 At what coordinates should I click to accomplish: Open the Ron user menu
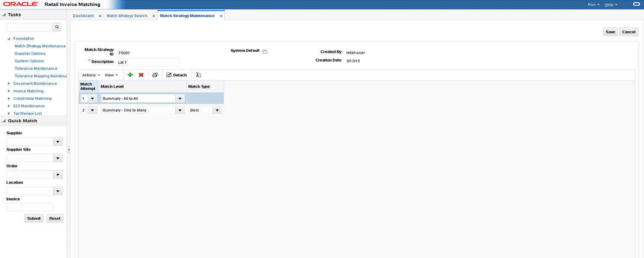click(x=593, y=4)
